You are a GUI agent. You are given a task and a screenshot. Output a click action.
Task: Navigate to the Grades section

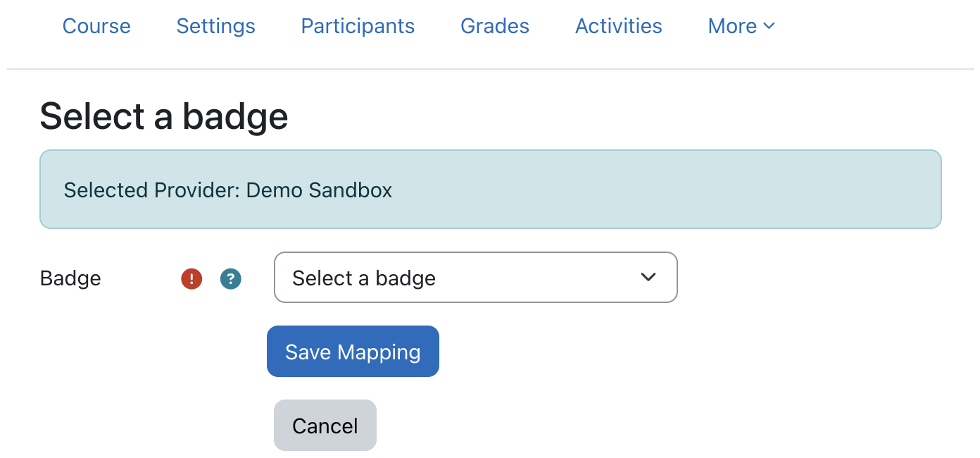pos(494,26)
